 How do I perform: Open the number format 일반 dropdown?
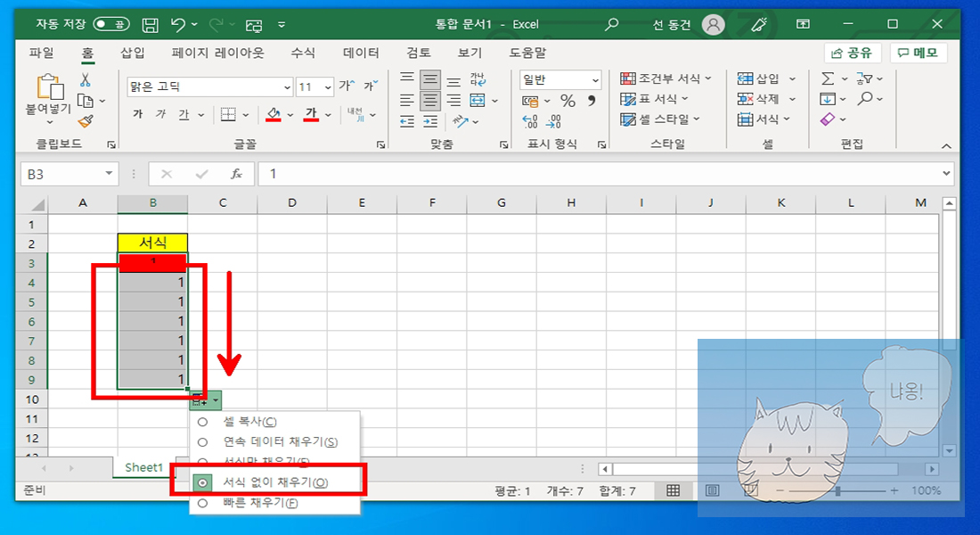pyautogui.click(x=595, y=80)
